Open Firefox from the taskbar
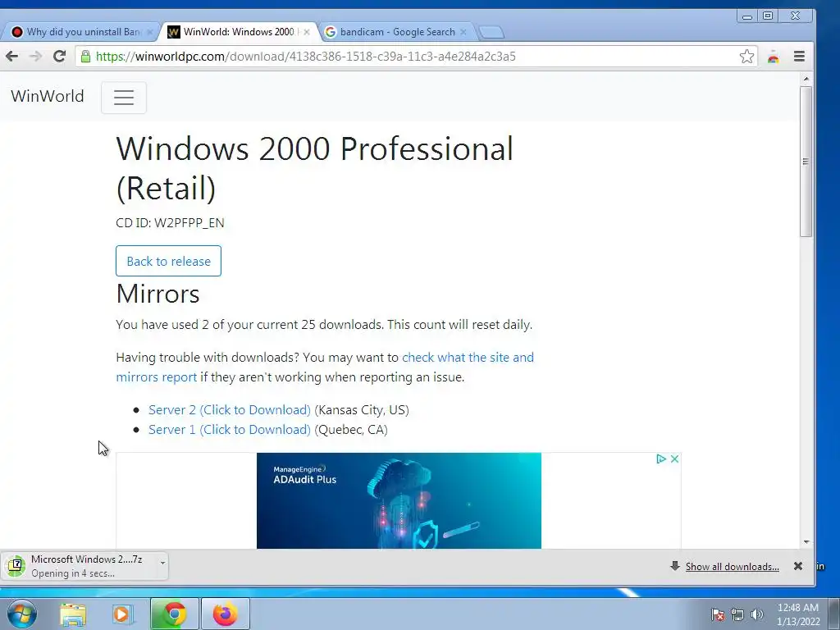840x630 pixels. coord(225,614)
